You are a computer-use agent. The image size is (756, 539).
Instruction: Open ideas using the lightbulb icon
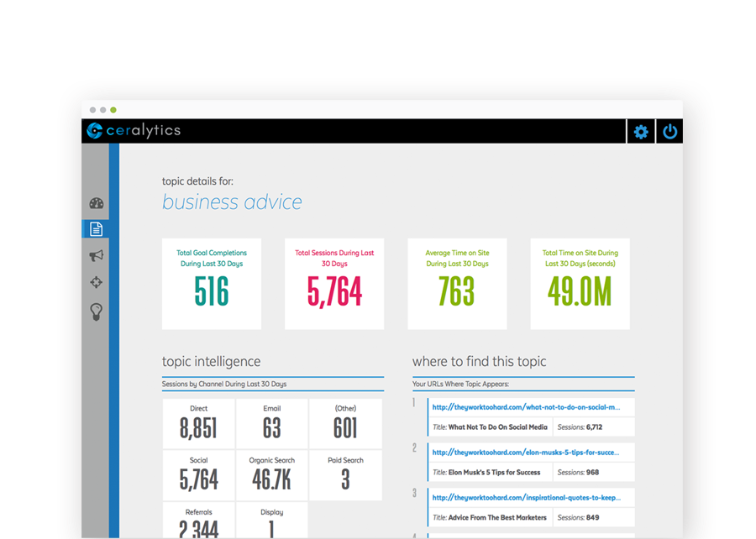coord(96,310)
